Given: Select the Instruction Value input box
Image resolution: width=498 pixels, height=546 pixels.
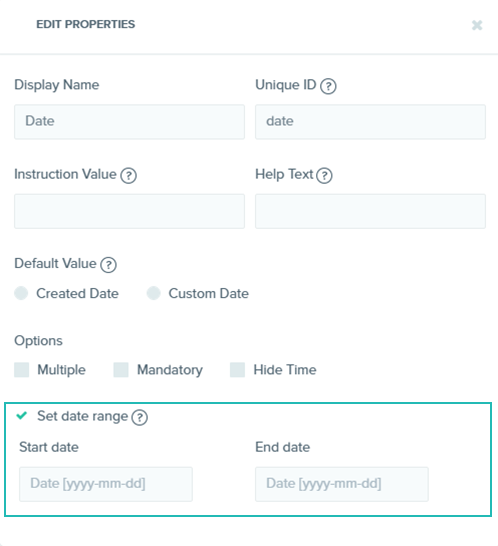Looking at the screenshot, I should click(x=129, y=211).
